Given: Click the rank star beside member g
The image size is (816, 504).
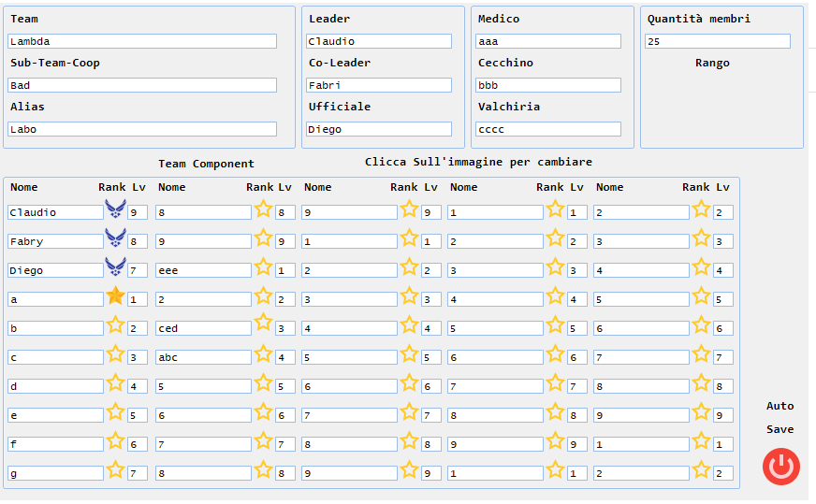Looking at the screenshot, I should (115, 470).
